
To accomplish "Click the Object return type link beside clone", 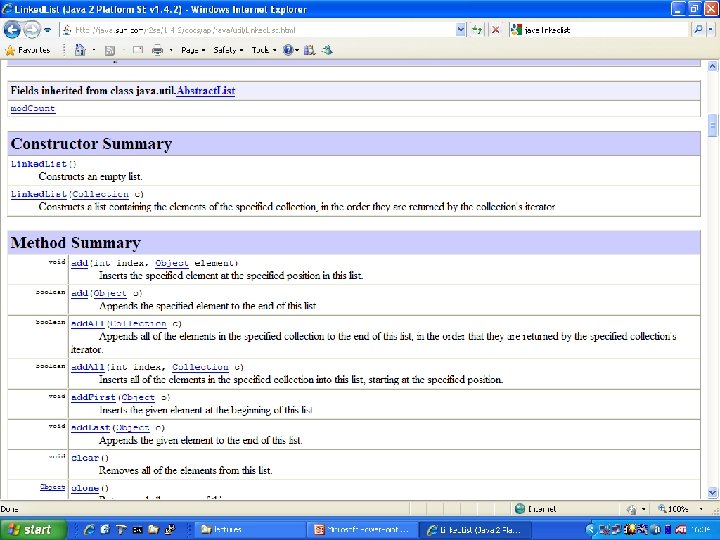I will [52, 487].
